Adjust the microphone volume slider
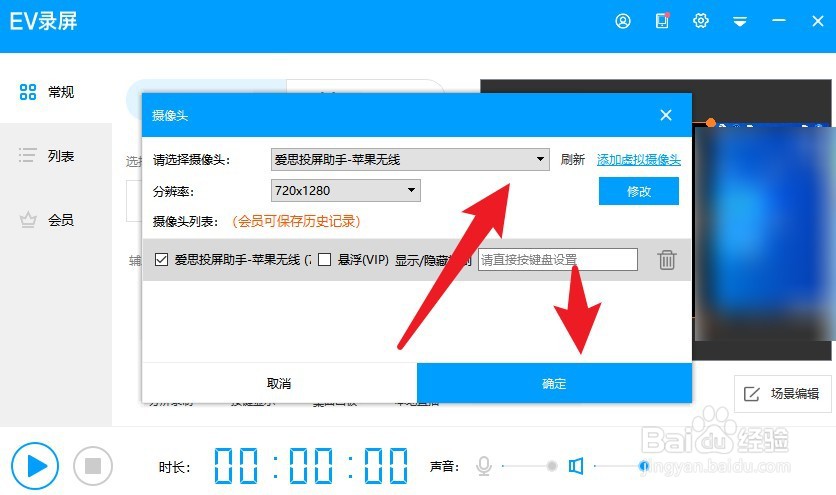 pyautogui.click(x=529, y=466)
